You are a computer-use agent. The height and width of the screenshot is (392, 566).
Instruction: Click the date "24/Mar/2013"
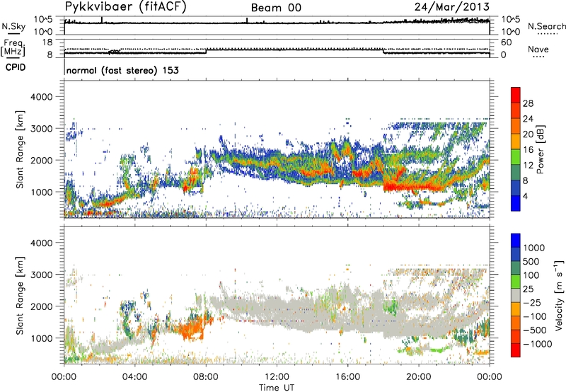(452, 7)
